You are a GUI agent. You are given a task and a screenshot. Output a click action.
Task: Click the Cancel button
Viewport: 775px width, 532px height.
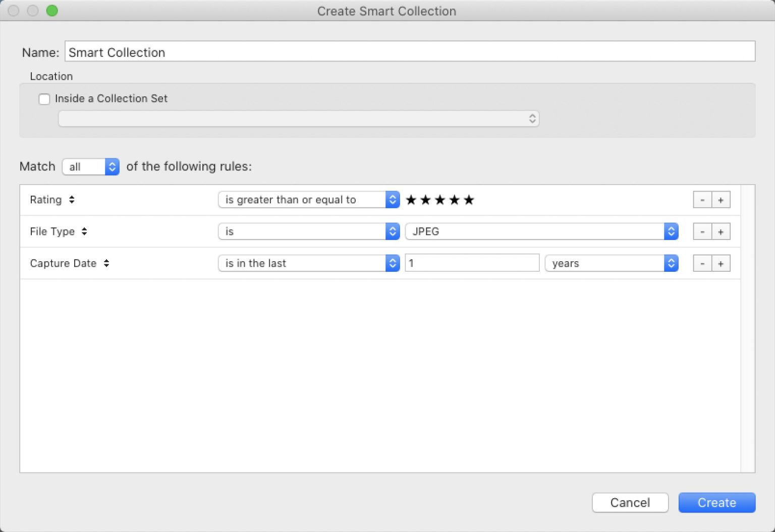630,502
